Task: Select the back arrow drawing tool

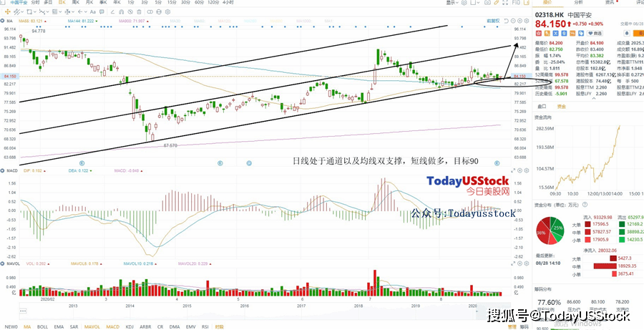Action: coord(80,12)
